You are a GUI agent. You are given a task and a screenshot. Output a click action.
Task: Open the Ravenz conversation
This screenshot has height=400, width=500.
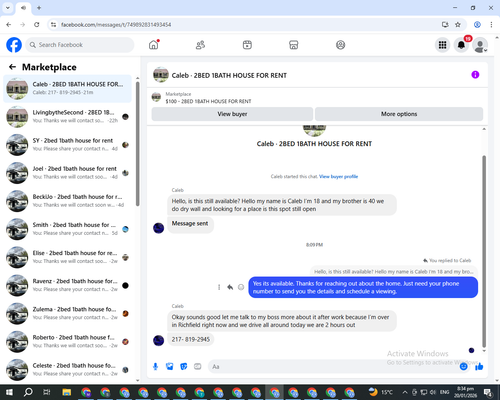tap(67, 285)
